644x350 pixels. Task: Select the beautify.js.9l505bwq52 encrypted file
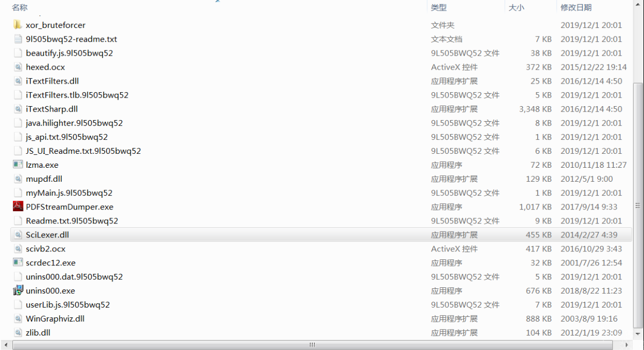[x=69, y=53]
